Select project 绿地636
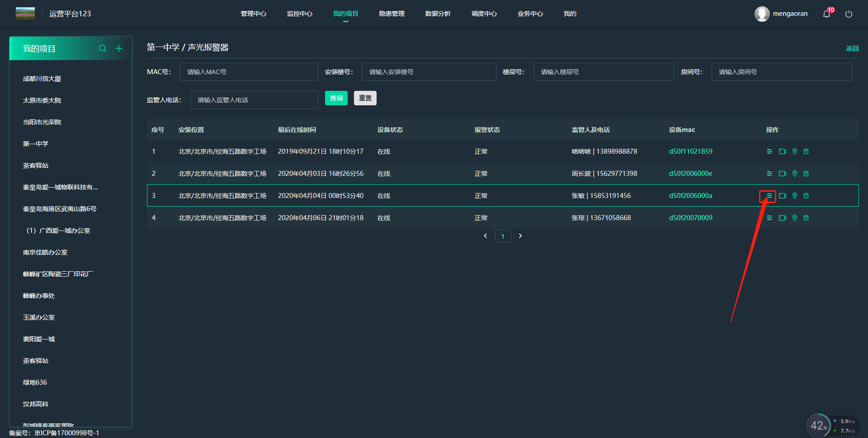Image resolution: width=868 pixels, height=438 pixels. click(35, 382)
